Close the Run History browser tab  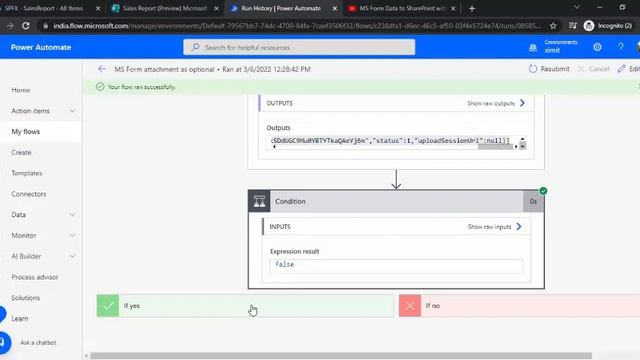point(335,8)
